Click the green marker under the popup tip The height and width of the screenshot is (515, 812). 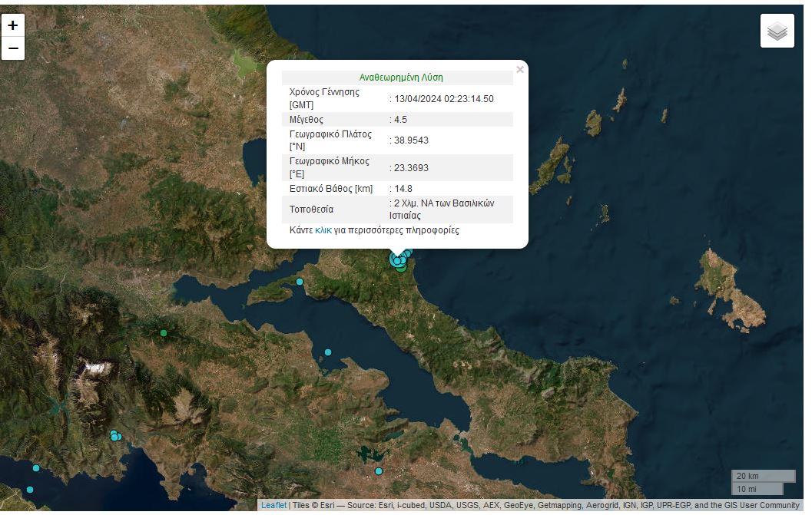[x=402, y=267]
